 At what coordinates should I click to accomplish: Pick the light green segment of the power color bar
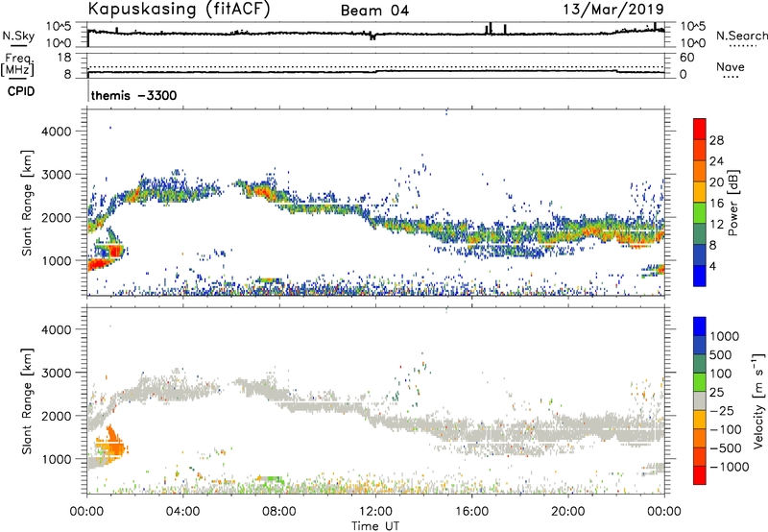700,212
